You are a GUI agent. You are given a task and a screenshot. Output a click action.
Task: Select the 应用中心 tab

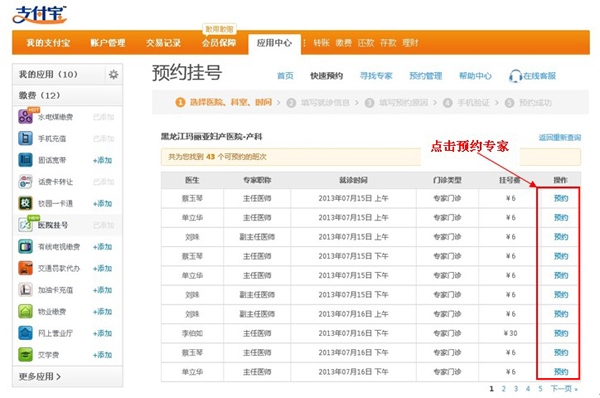[x=274, y=43]
